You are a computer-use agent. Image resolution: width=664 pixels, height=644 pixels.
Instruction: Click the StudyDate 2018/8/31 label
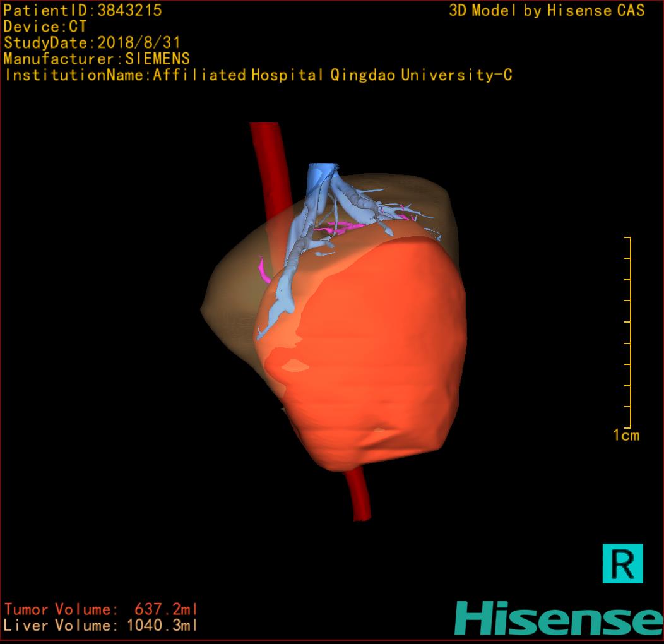[x=92, y=43]
